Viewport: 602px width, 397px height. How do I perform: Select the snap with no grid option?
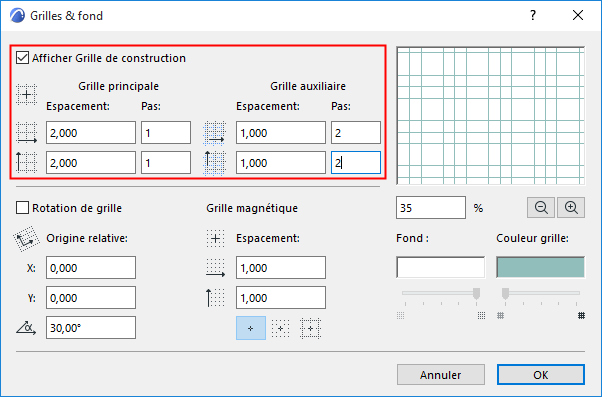point(251,328)
